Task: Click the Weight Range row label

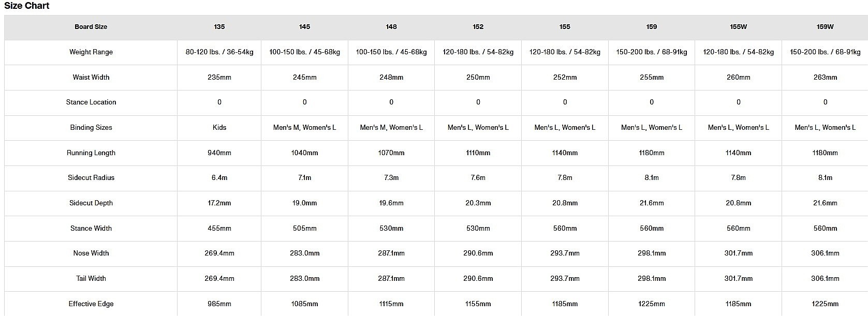Action: pyautogui.click(x=91, y=52)
